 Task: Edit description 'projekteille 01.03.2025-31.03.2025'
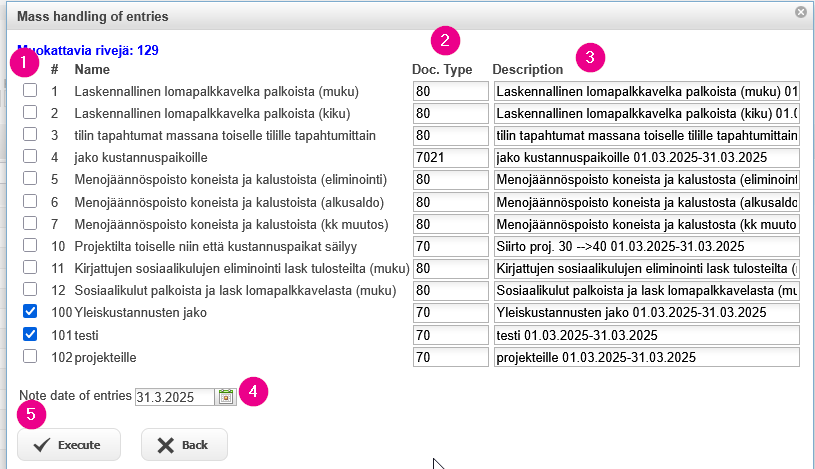tap(647, 357)
